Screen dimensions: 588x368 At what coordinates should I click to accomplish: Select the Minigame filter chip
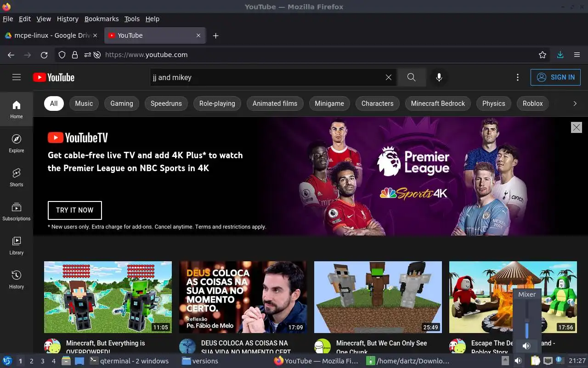coord(329,103)
